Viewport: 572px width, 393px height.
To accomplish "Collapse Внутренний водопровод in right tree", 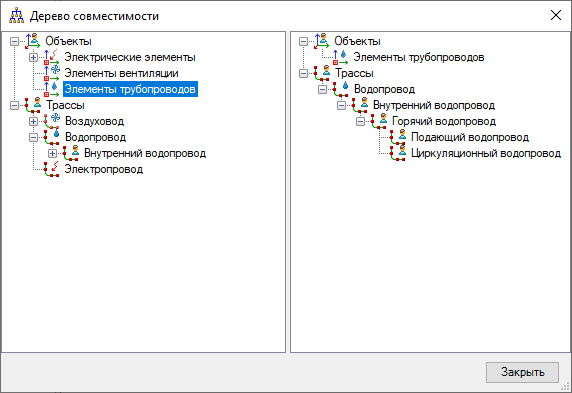I will click(341, 106).
